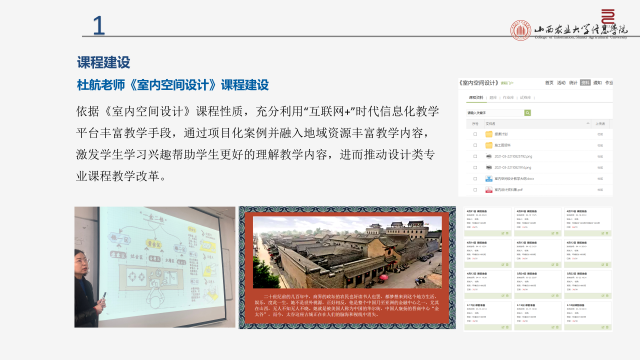Switch to the 作业库 tab
The height and width of the screenshot is (360, 640).
[x=508, y=98]
